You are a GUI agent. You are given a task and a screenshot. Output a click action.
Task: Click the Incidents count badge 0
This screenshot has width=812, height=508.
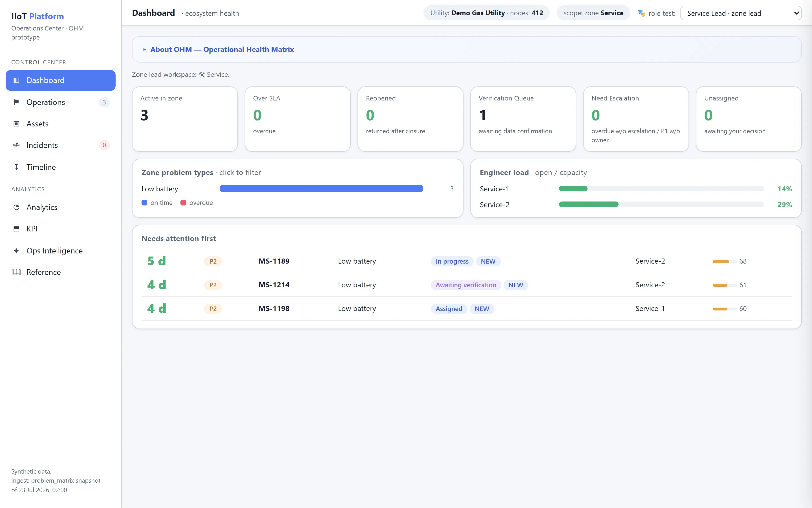coord(104,145)
